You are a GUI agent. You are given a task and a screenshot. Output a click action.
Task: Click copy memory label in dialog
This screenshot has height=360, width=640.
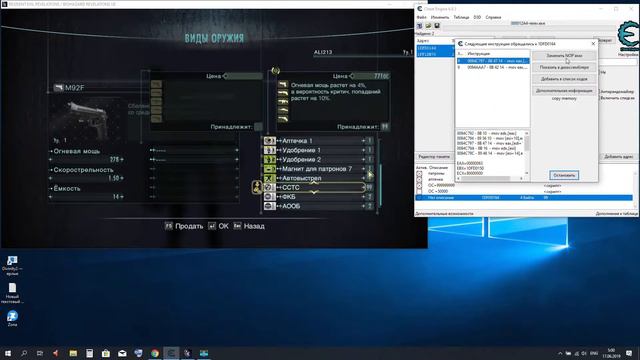point(564,98)
